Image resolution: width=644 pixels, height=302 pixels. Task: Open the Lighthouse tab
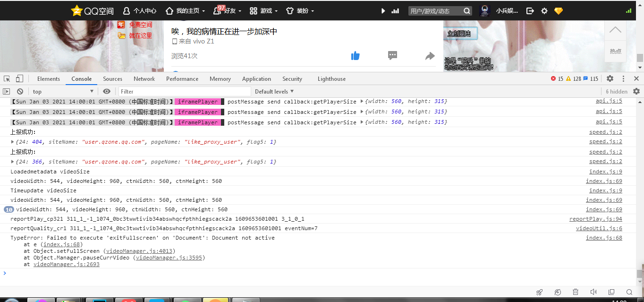331,79
